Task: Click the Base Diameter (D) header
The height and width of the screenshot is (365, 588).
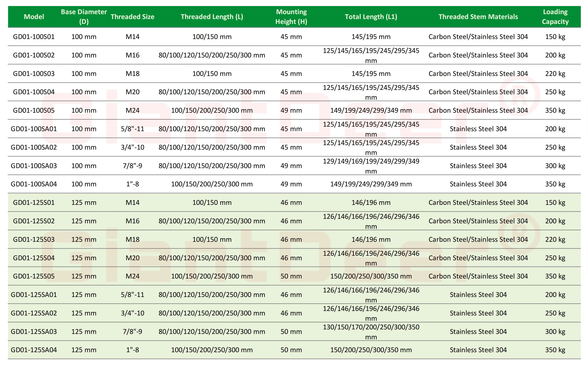Action: [x=84, y=17]
